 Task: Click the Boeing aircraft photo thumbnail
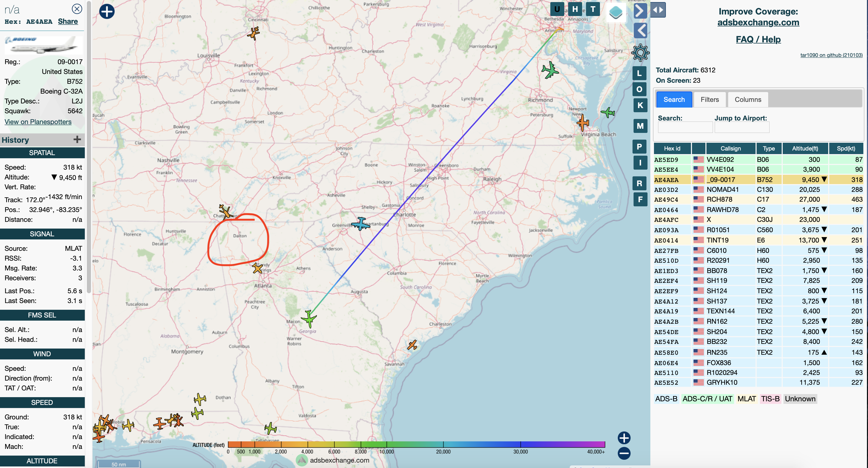click(43, 45)
